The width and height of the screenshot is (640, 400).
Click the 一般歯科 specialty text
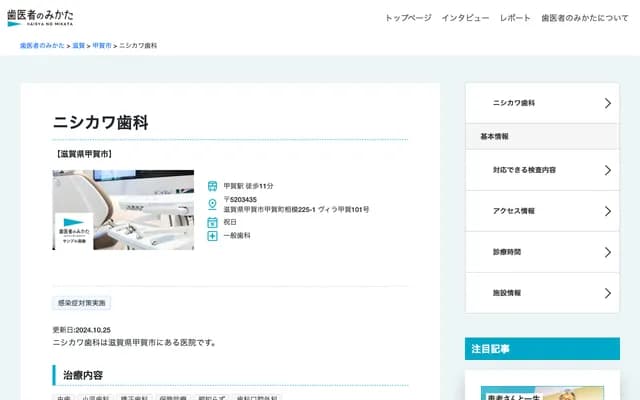pyautogui.click(x=237, y=236)
